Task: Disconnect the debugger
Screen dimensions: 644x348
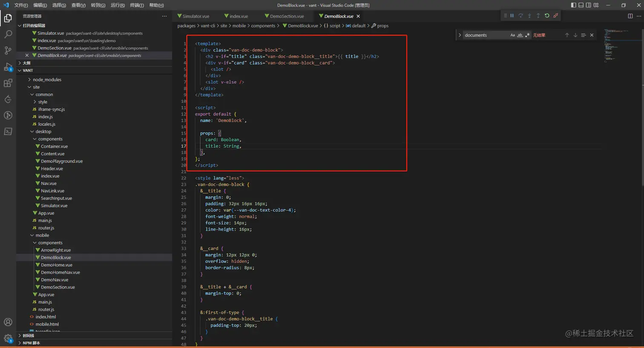Action: 555,16
